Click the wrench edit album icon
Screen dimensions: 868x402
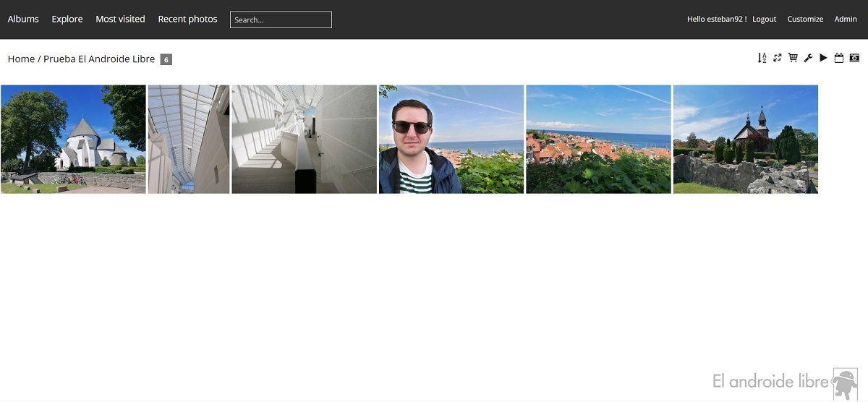point(808,58)
